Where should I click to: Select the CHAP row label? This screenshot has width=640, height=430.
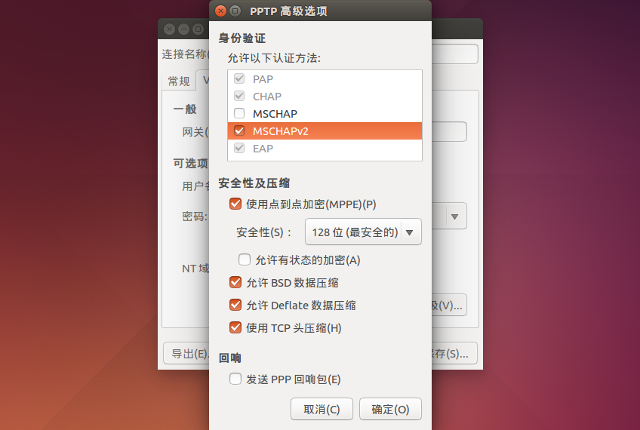pos(267,97)
